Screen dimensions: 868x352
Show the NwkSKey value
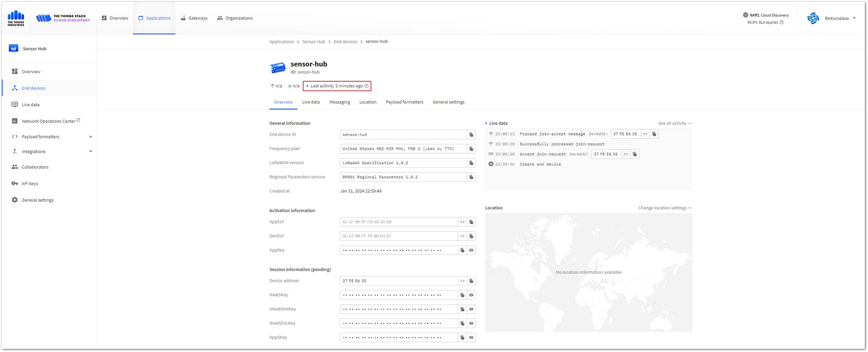click(471, 295)
